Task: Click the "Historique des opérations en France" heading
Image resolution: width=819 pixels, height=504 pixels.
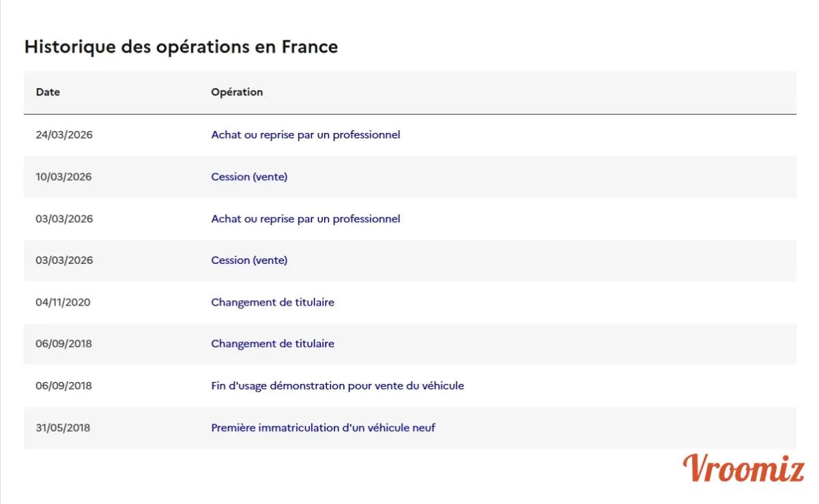Action: tap(181, 47)
